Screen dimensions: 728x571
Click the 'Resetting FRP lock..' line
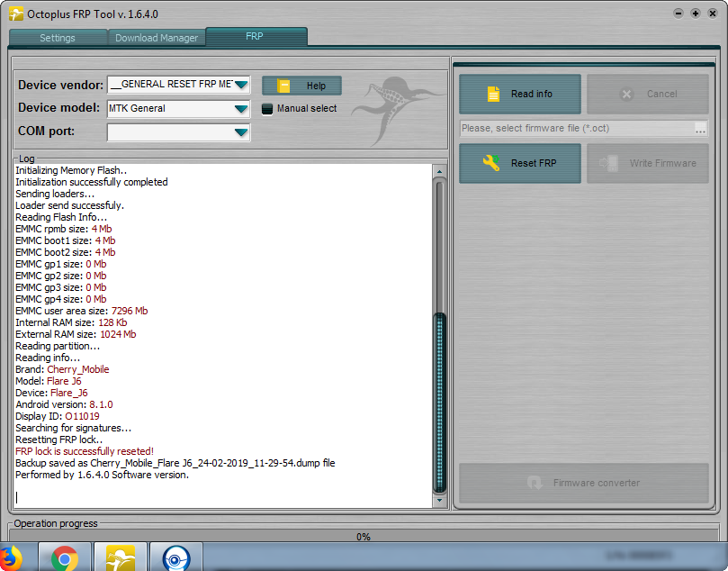point(59,440)
